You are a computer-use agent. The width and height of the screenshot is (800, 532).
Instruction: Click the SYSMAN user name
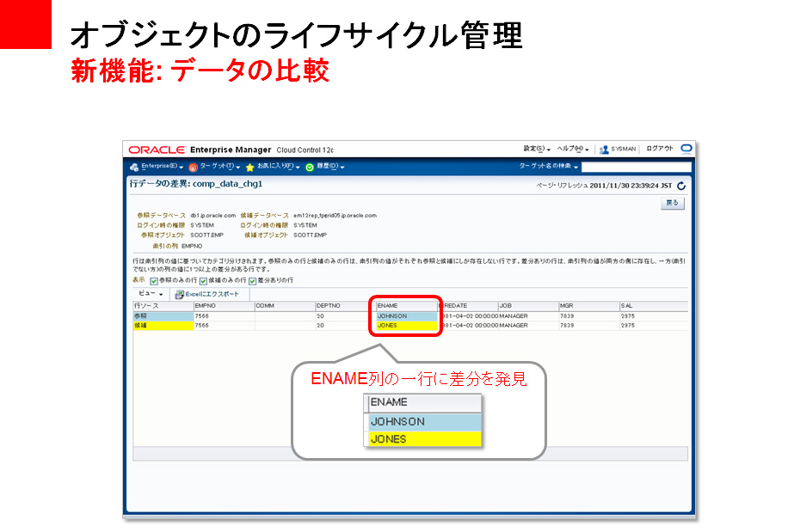click(624, 150)
